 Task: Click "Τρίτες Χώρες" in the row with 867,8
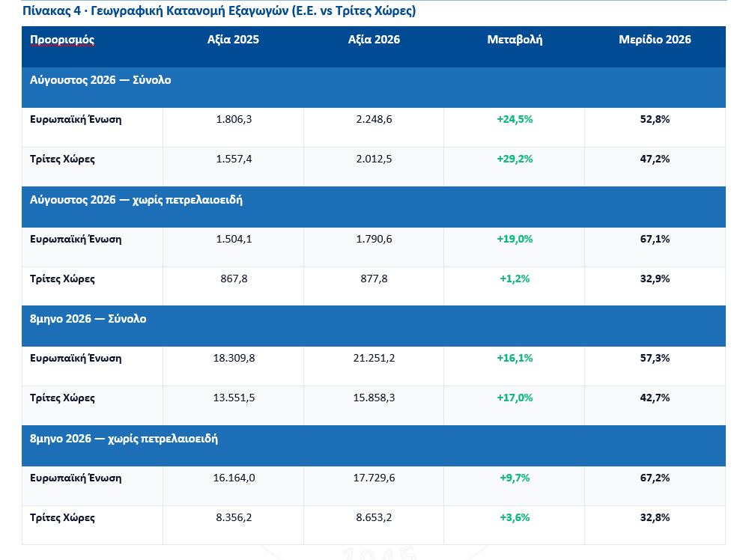tap(62, 279)
